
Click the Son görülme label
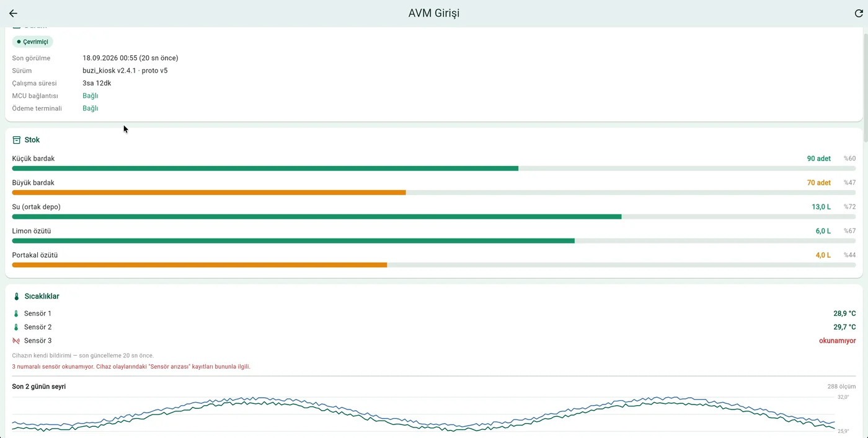click(31, 58)
